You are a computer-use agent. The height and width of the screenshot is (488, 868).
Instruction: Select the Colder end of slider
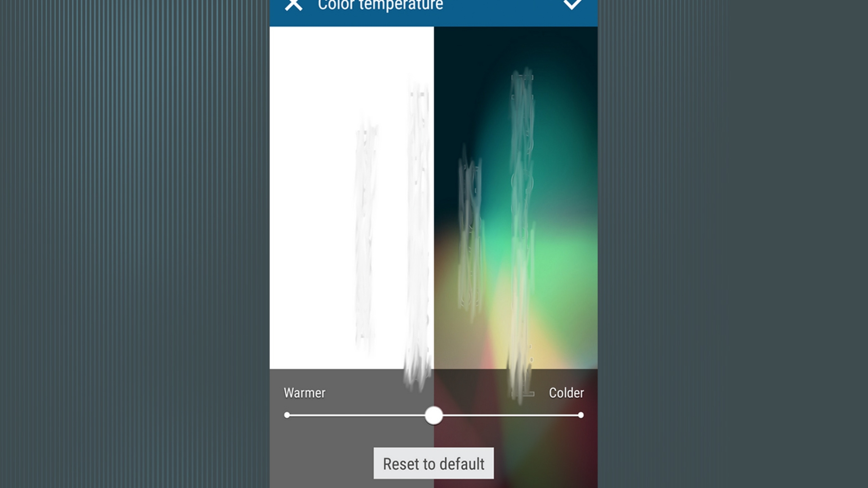coord(581,415)
